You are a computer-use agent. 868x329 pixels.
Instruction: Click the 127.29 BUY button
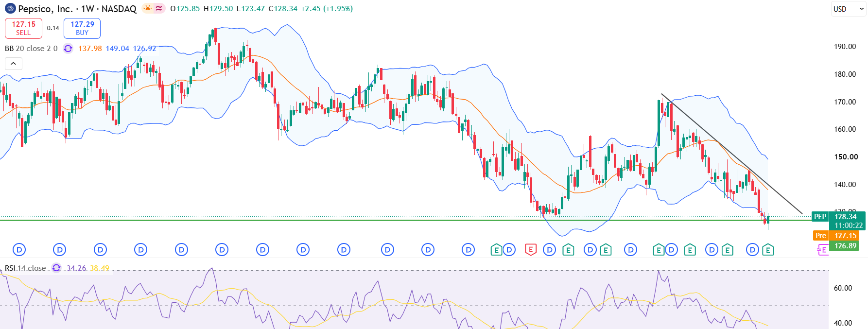[x=82, y=28]
